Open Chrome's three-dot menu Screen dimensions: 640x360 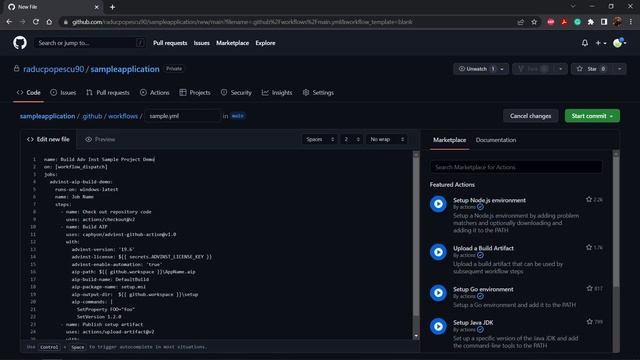coord(631,22)
